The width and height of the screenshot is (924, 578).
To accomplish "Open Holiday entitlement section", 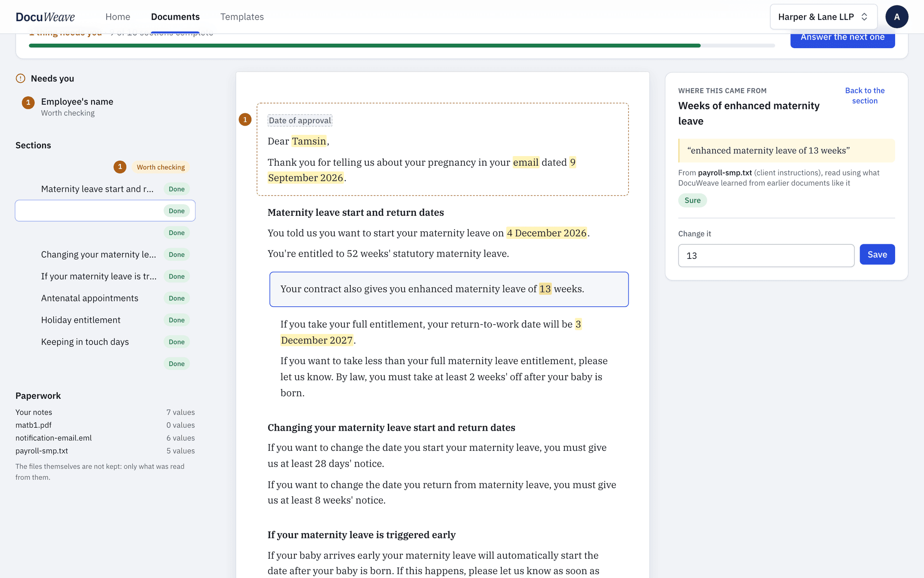I will click(x=105, y=320).
